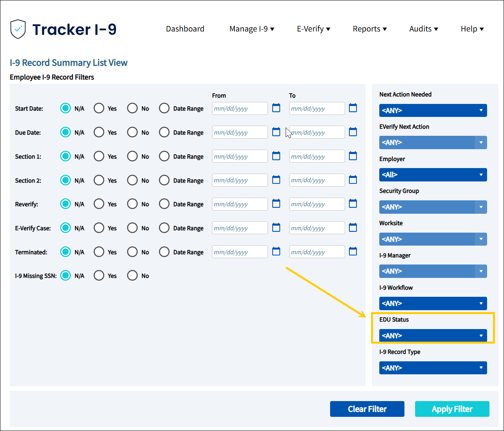Select No for Due Date
The width and height of the screenshot is (504, 431).
[132, 132]
